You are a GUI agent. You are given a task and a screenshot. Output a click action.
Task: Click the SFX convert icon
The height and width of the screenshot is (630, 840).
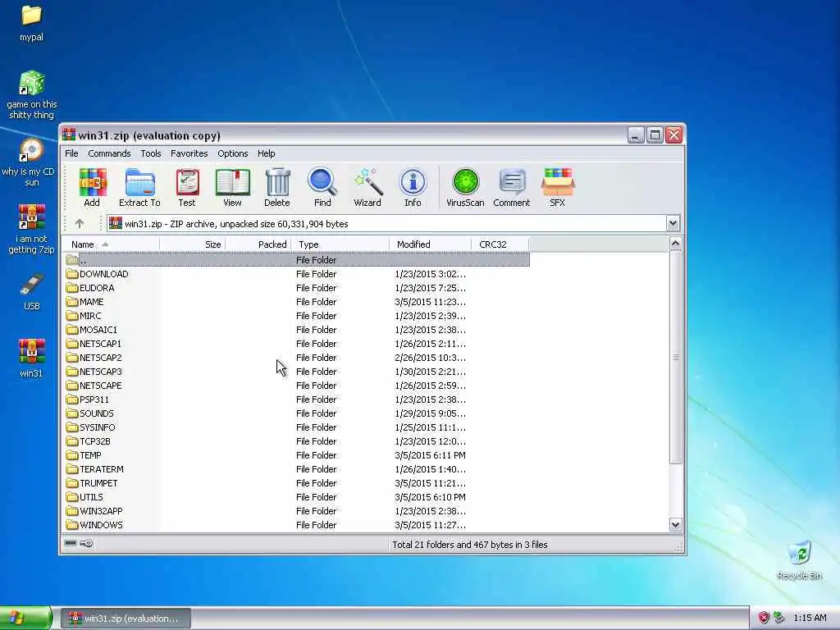557,187
